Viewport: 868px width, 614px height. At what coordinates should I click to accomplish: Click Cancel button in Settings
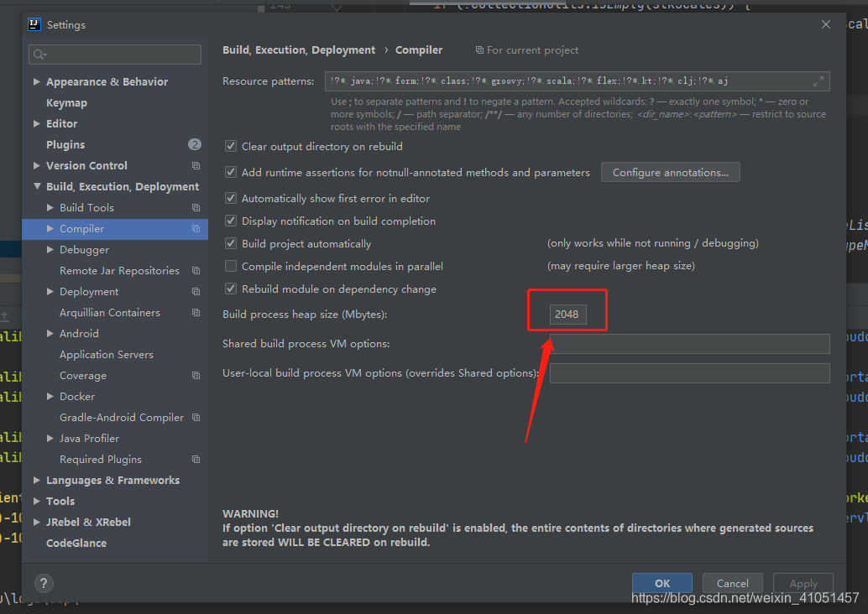732,584
